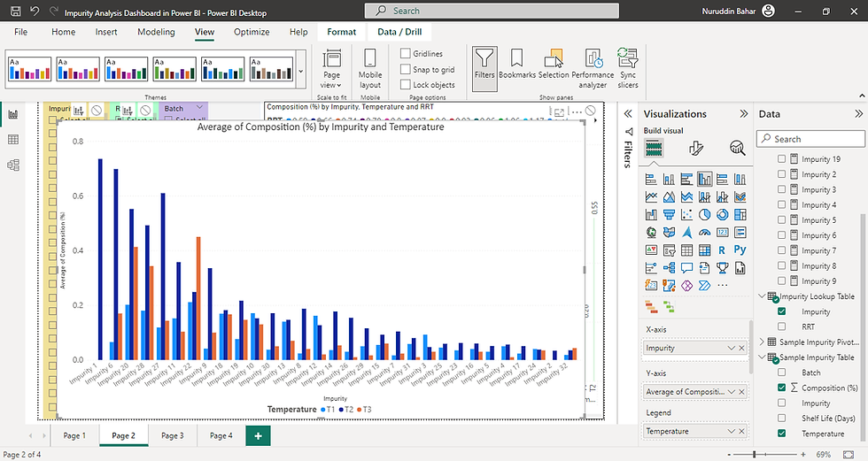Switch to the Home ribbon tab

[x=63, y=32]
